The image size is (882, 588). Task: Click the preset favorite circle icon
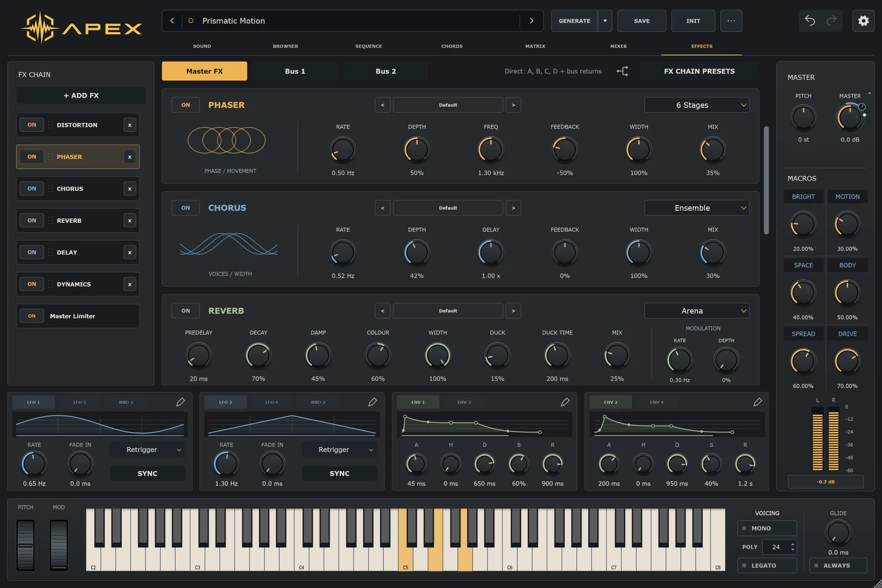click(x=191, y=21)
